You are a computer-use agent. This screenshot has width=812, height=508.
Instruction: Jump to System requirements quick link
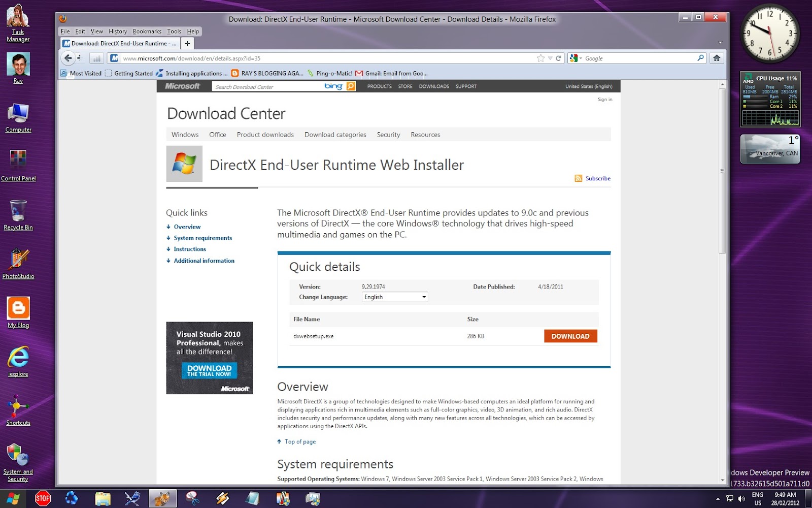click(203, 238)
